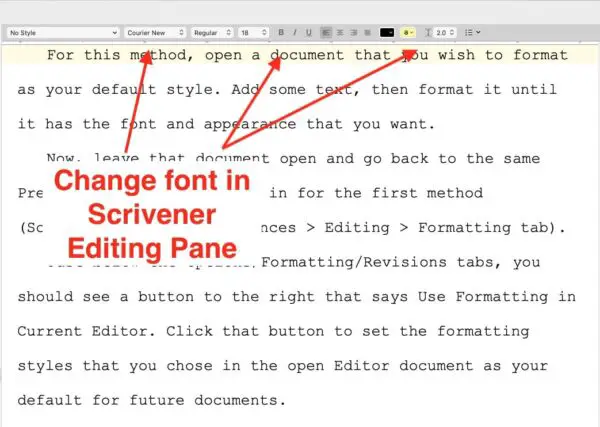
Task: Click the line spacing icon
Action: pyautogui.click(x=428, y=33)
